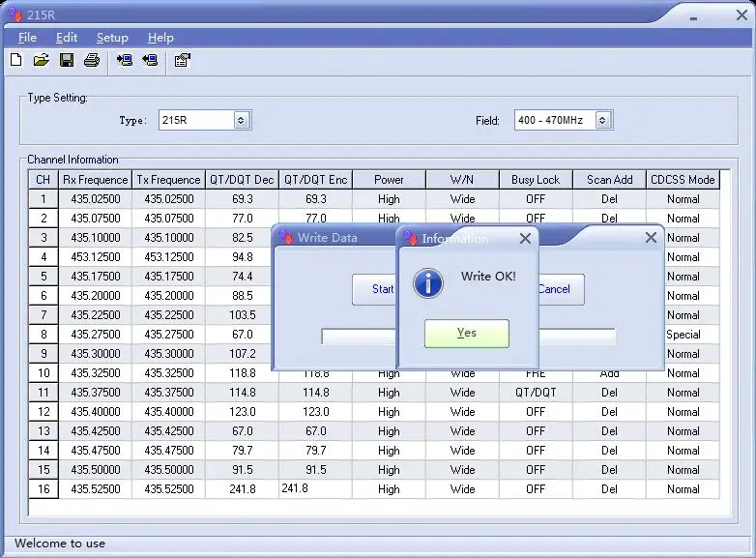The height and width of the screenshot is (558, 756).
Task: Click QT/DQT Dec 118.8 in channel 10
Action: point(242,372)
